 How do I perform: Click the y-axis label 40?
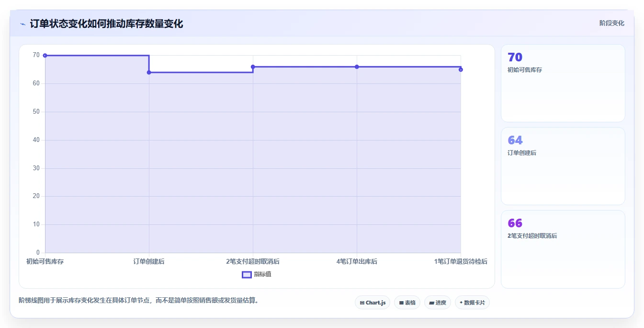pos(36,140)
